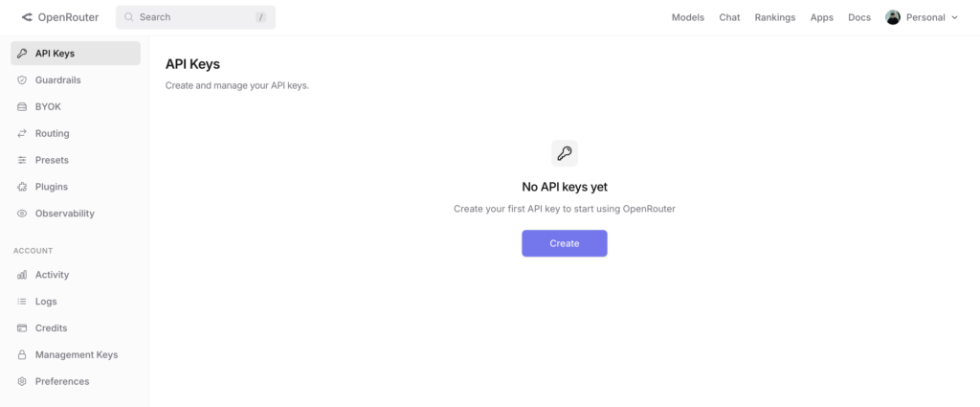Click the OpenRouter brand name
This screenshot has height=407, width=980.
[x=68, y=17]
